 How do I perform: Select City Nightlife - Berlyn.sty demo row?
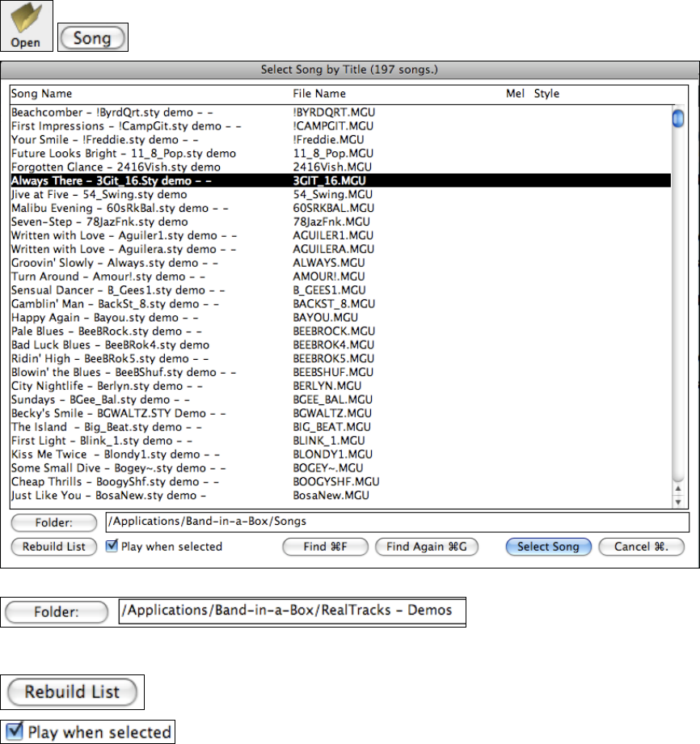coord(340,387)
